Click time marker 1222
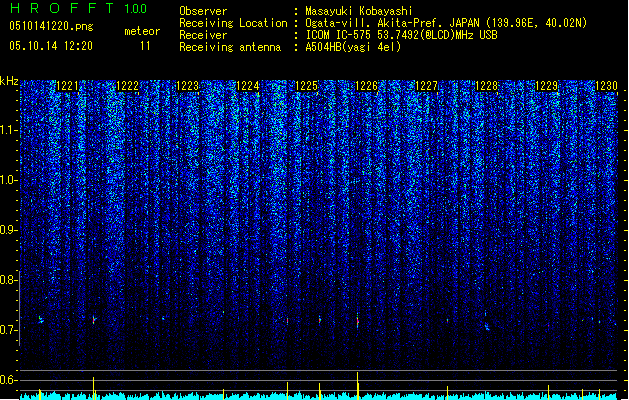The width and height of the screenshot is (629, 400). click(x=127, y=86)
